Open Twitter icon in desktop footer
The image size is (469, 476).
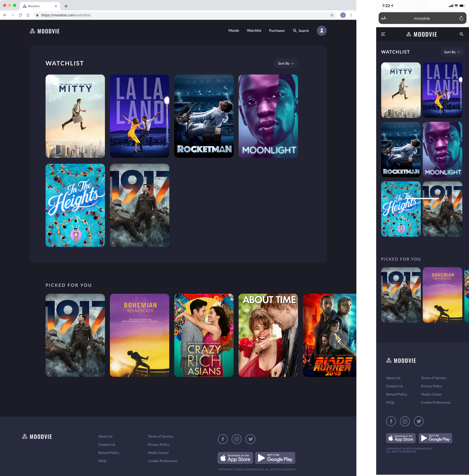pos(250,439)
